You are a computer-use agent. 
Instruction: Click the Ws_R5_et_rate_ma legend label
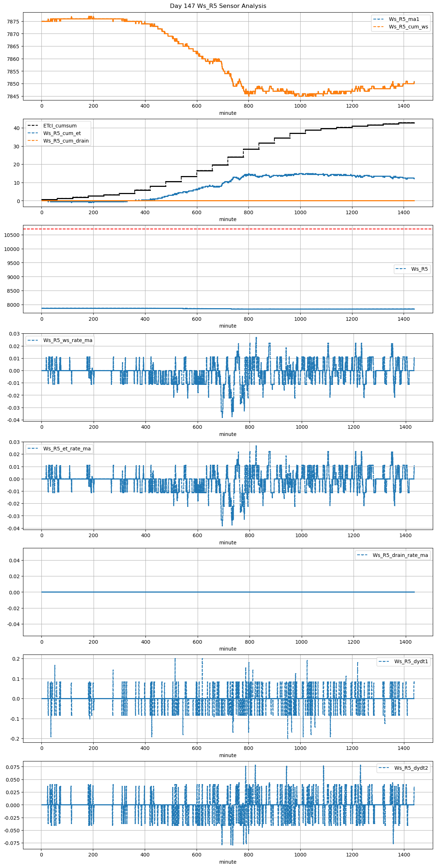tap(67, 449)
